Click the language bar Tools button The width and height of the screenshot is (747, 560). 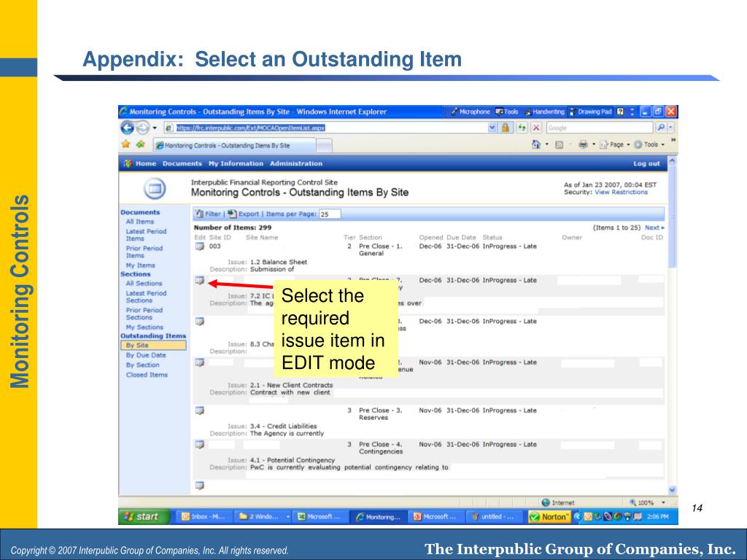507,112
